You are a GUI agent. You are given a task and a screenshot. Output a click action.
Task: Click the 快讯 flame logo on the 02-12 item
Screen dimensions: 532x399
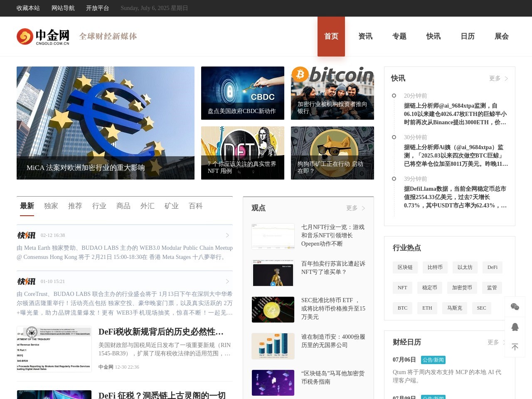coord(26,235)
